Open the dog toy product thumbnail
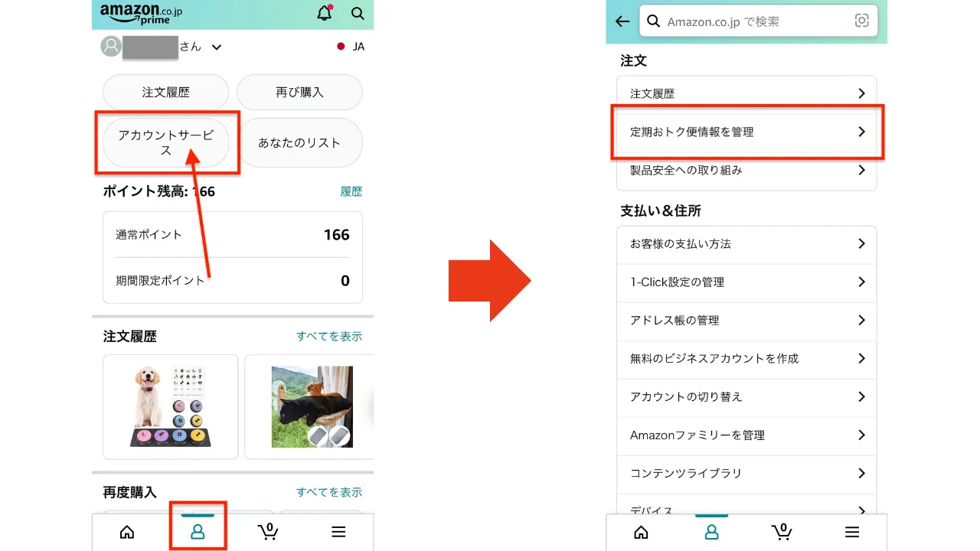The height and width of the screenshot is (551, 980). (170, 406)
